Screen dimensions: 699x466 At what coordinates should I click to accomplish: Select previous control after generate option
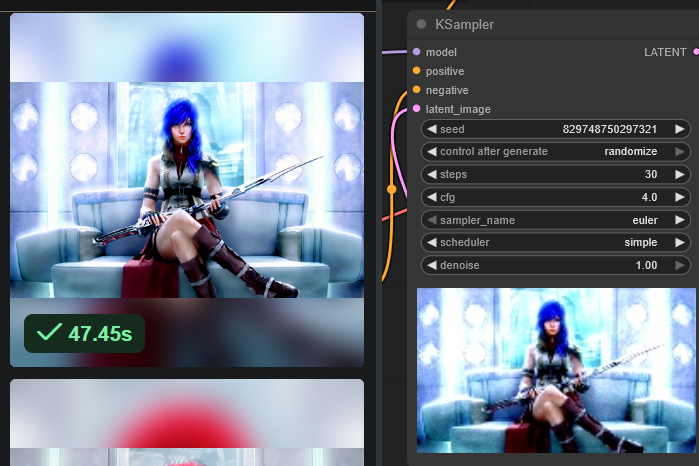[432, 152]
